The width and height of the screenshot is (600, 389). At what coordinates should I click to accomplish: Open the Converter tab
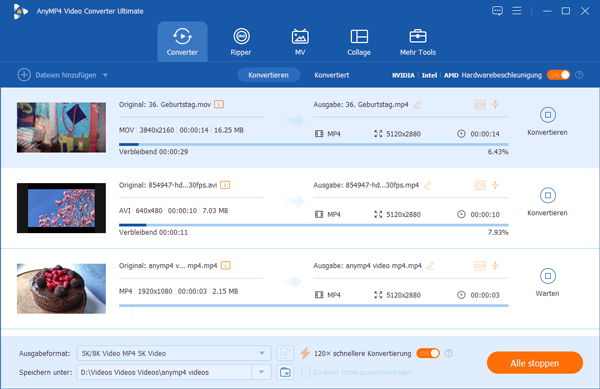pyautogui.click(x=182, y=42)
